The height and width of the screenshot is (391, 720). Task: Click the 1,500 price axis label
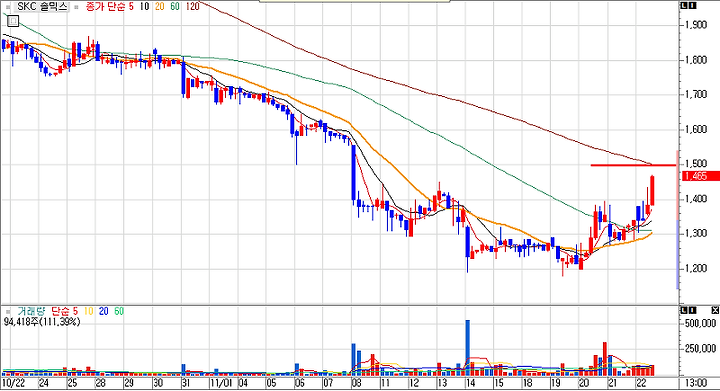point(696,164)
